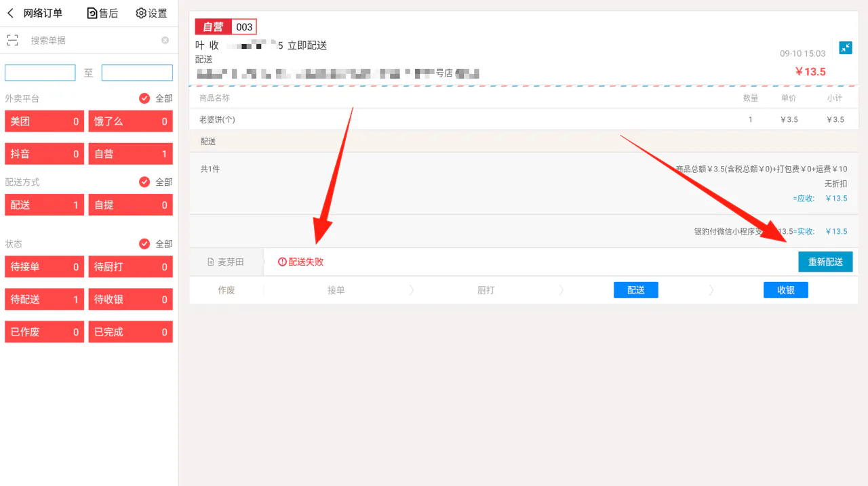Click the 作废 void action
This screenshot has height=486, width=868.
[x=226, y=290]
